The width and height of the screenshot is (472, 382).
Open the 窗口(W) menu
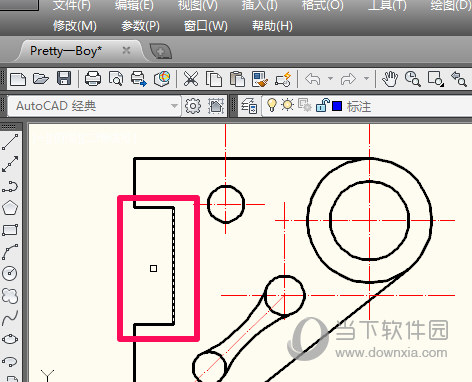(206, 26)
